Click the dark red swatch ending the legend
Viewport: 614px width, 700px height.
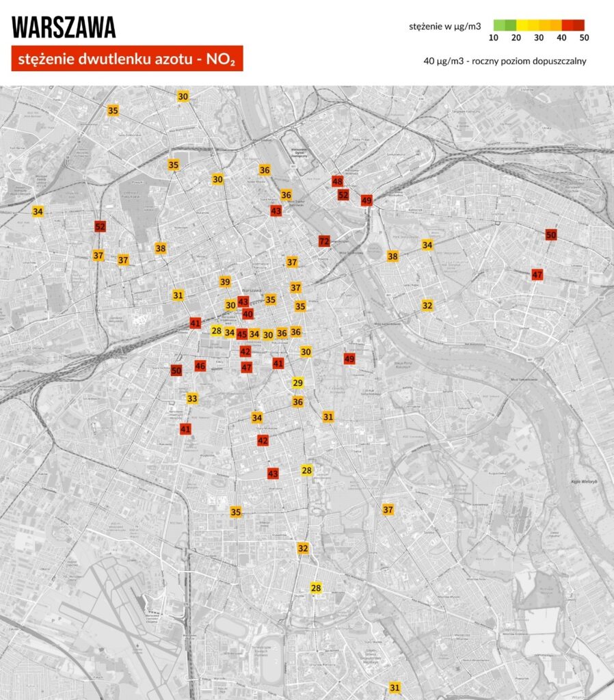pos(578,25)
